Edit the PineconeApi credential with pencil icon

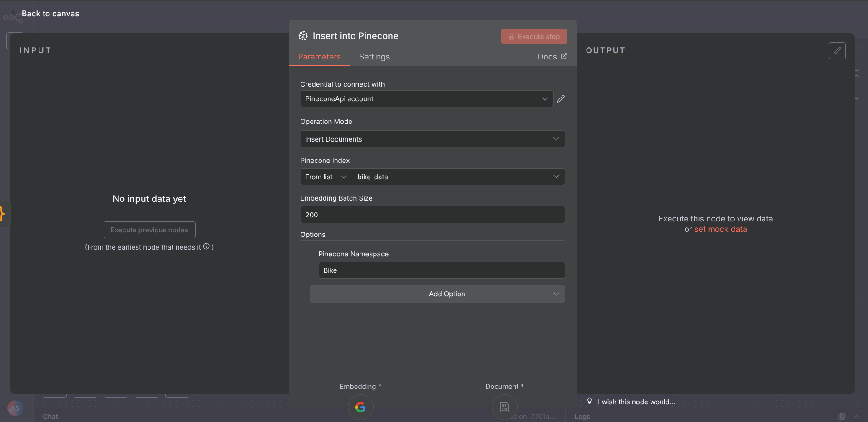click(x=561, y=99)
